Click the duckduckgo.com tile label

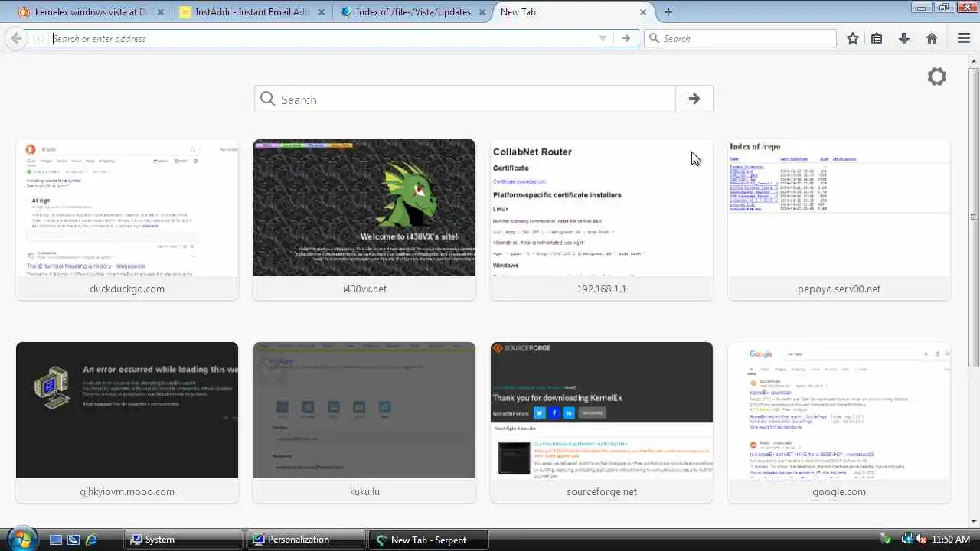tap(127, 289)
